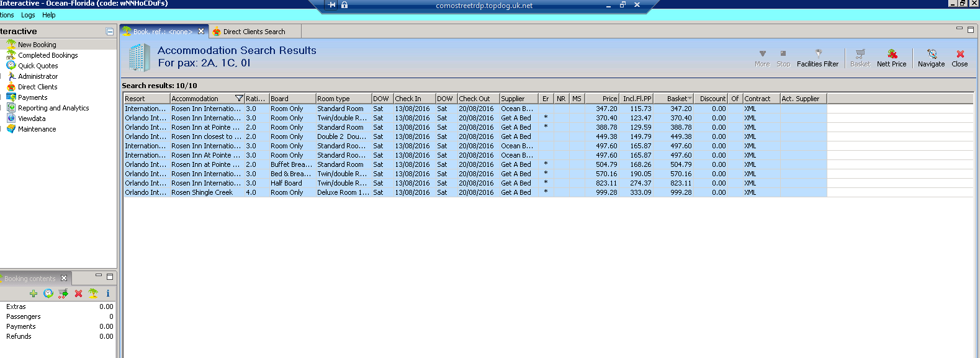Sort by Check Out column header
Image resolution: width=980 pixels, height=358 pixels.
479,99
